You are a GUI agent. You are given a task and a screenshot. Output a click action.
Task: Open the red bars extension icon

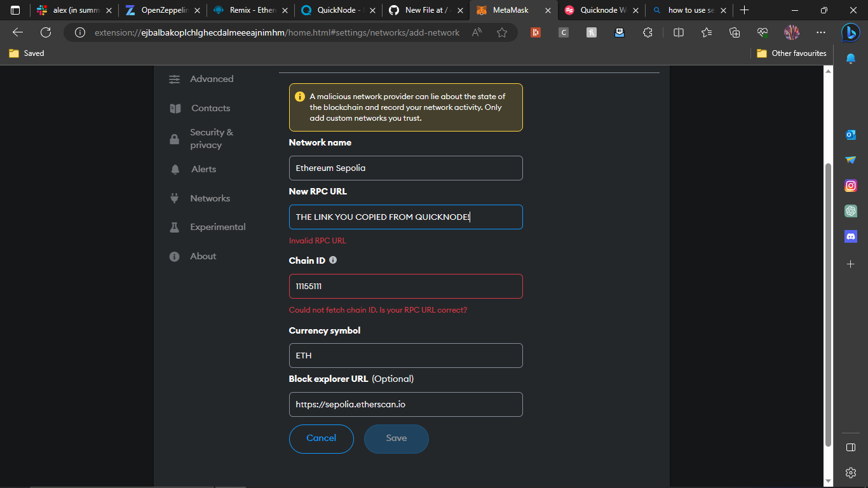pos(536,32)
